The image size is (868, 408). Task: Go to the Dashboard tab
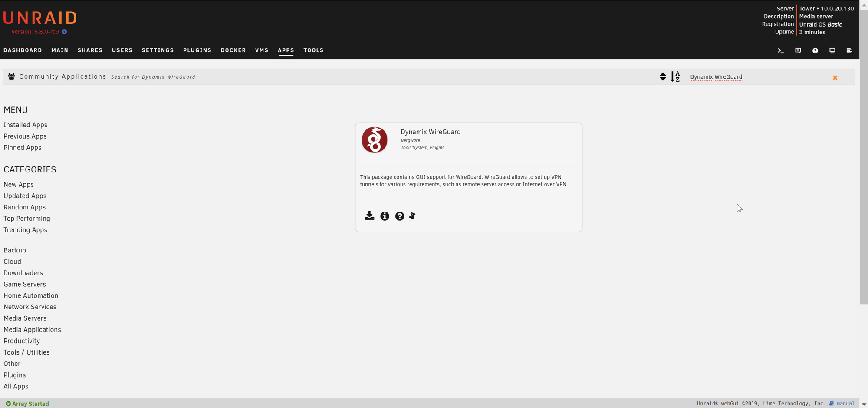pos(23,50)
